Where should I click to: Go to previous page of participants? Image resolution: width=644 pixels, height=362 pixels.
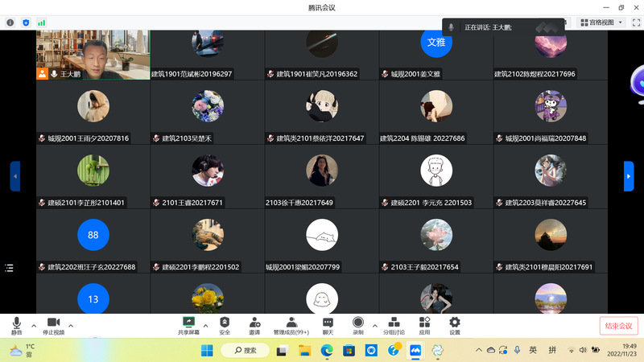pyautogui.click(x=14, y=176)
